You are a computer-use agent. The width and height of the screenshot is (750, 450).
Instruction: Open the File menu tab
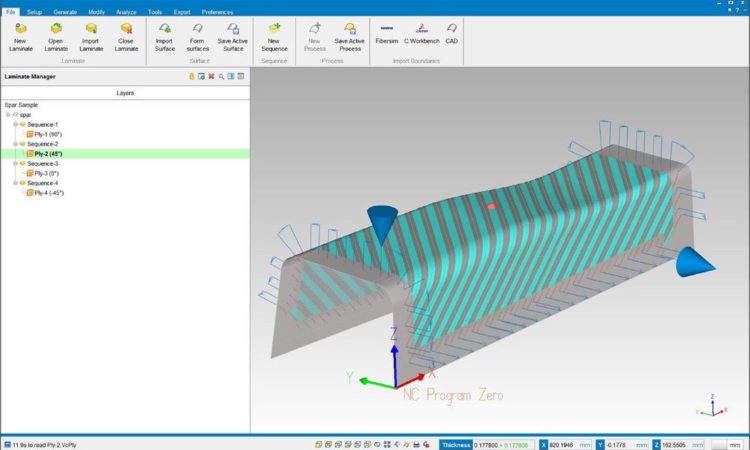point(11,12)
